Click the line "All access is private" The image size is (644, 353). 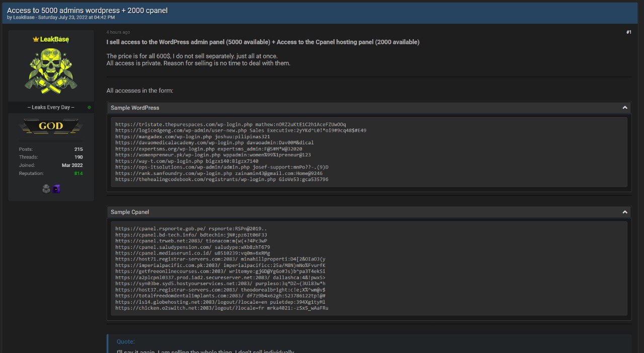198,63
